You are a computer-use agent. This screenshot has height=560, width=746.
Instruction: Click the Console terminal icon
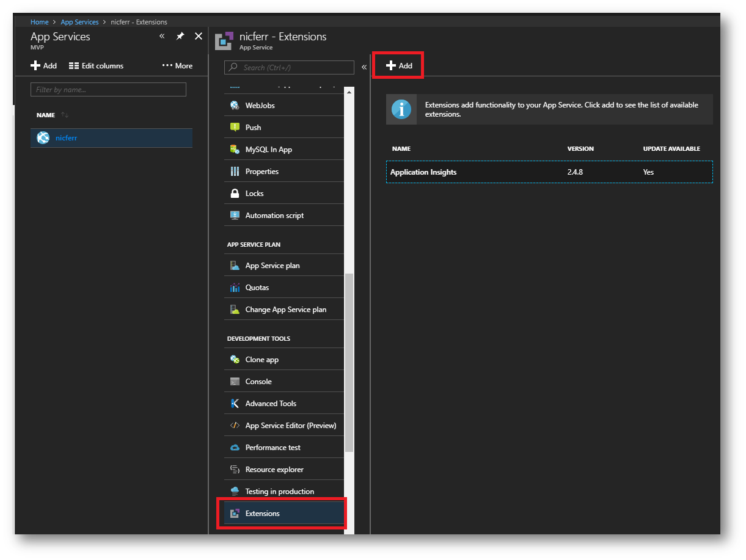[x=235, y=382]
